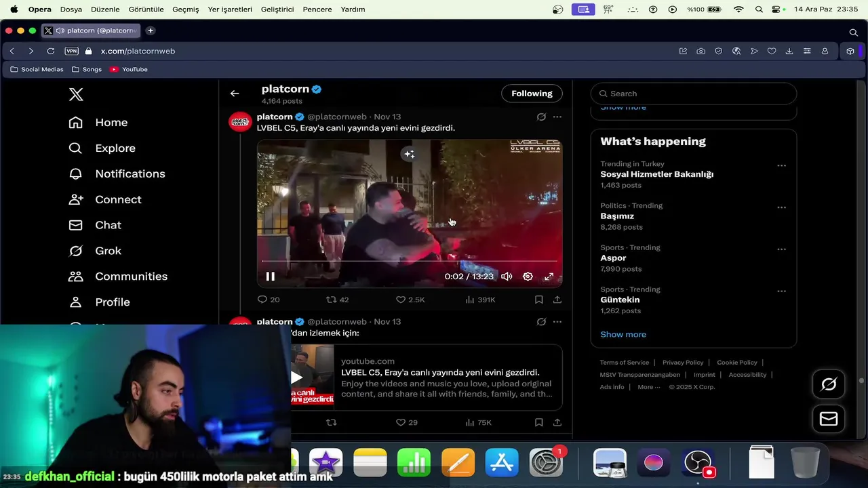Open the Görüntüle menu
Screen dimensions: 868x488
pos(146,9)
